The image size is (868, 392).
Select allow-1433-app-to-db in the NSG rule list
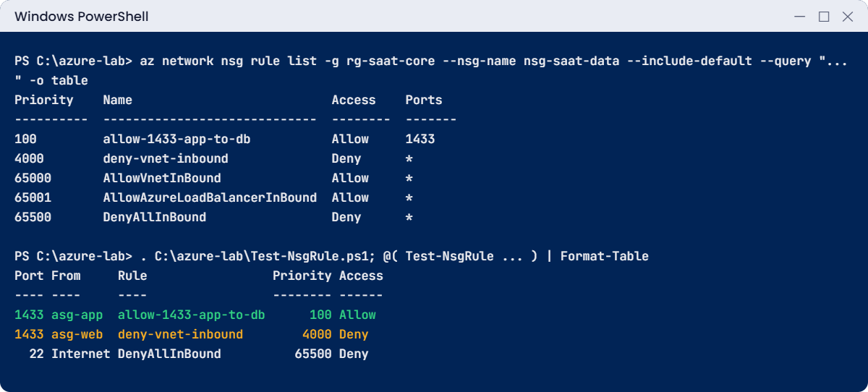pos(177,139)
